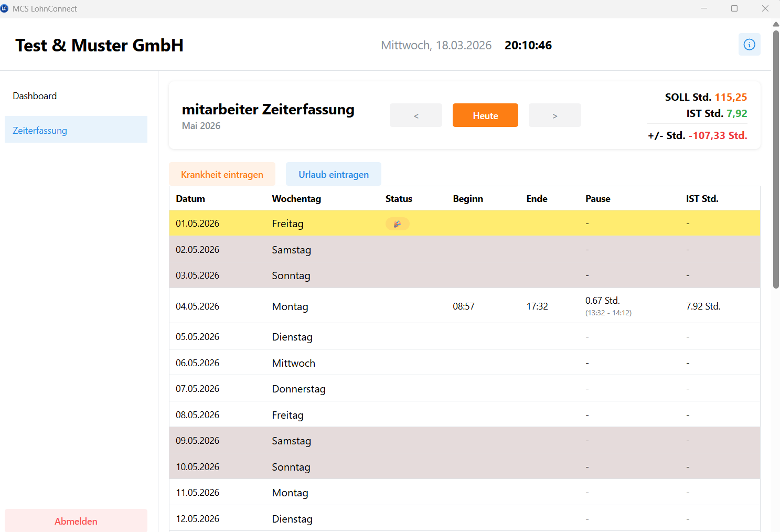The height and width of the screenshot is (532, 780).
Task: Click the Beginn time 08:57
Action: 464,306
